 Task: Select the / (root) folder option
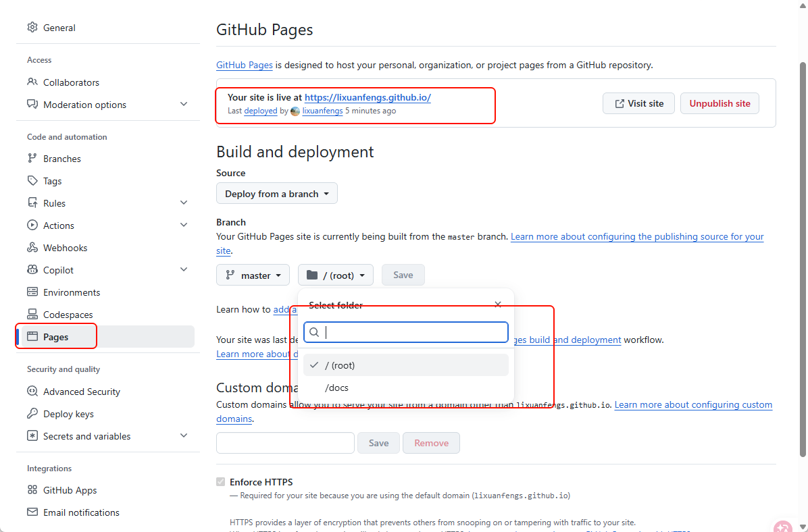click(406, 365)
